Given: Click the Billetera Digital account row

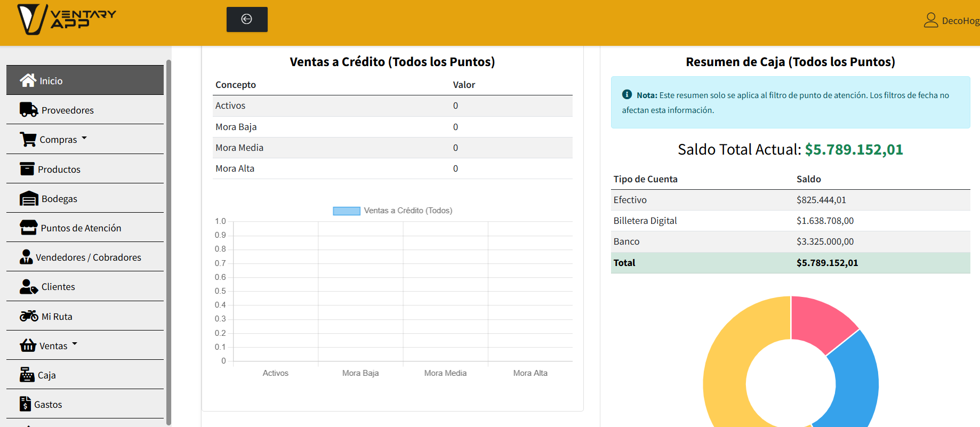Looking at the screenshot, I should [791, 221].
